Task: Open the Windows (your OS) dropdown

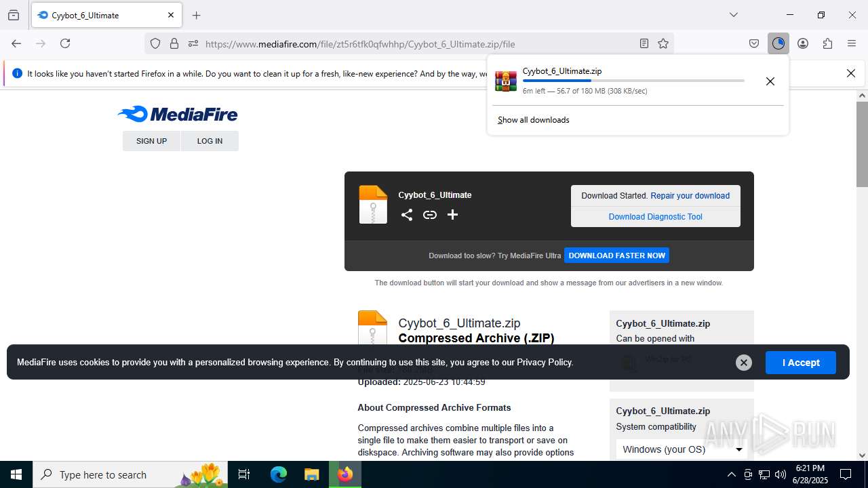Action: click(x=682, y=449)
